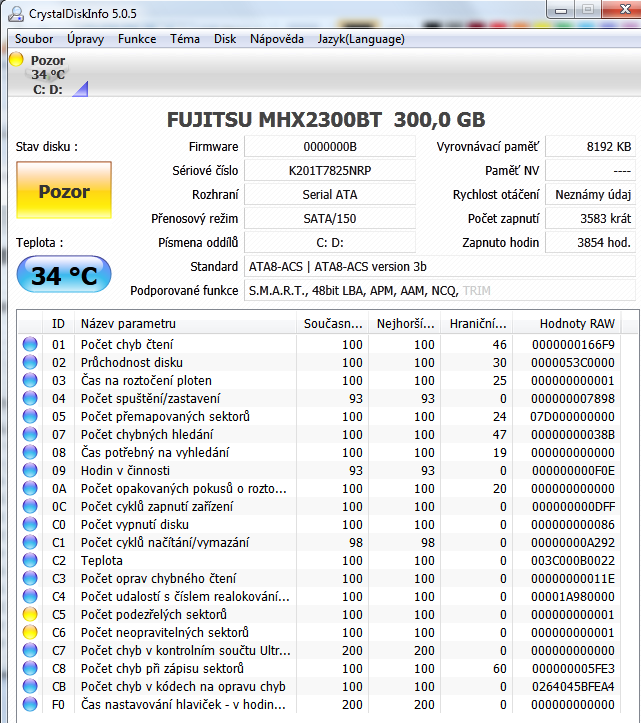Screen dimensions: 641x723
Task: Click the Současn... column header
Action: [x=332, y=324]
